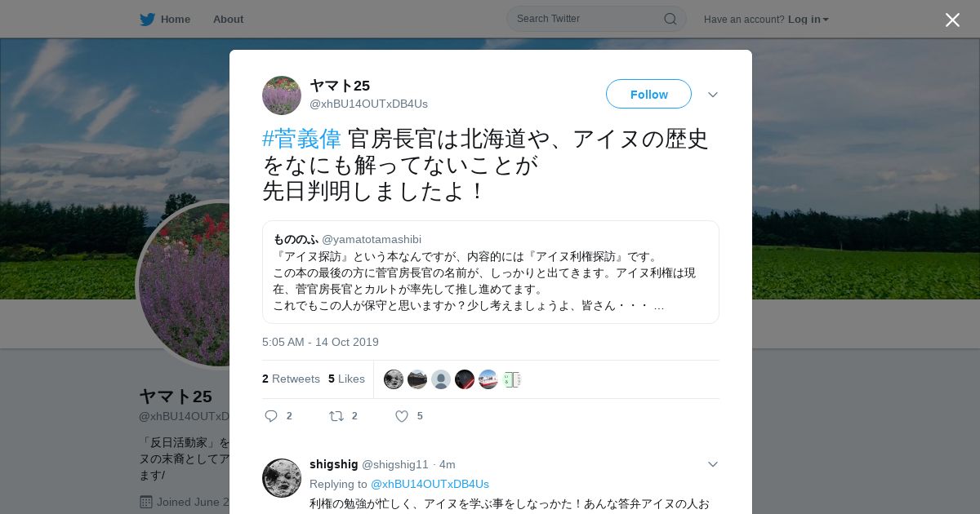
Task: Open the shigshig avatar in replies
Action: coord(282,478)
